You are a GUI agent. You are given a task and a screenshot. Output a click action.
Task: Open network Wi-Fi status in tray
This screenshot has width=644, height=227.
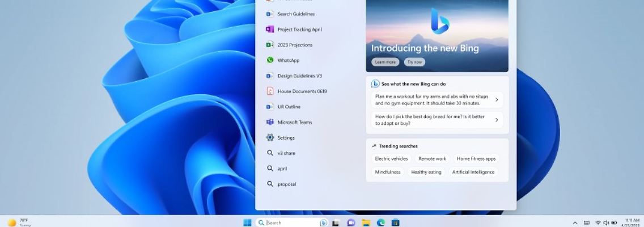(x=598, y=222)
